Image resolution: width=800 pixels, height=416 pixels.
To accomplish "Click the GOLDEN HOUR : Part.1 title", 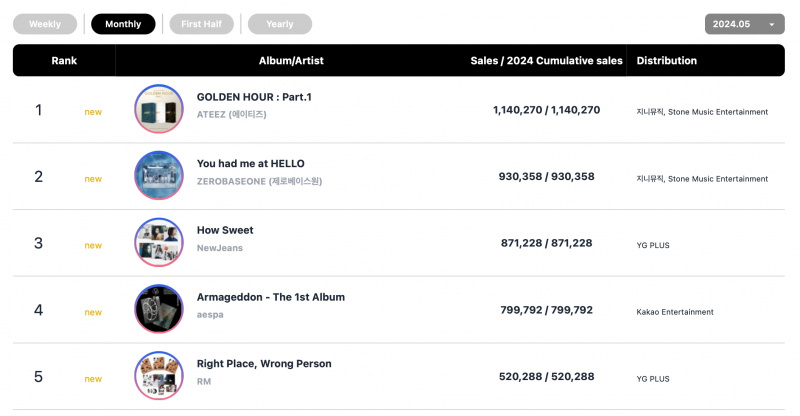I will tap(254, 97).
